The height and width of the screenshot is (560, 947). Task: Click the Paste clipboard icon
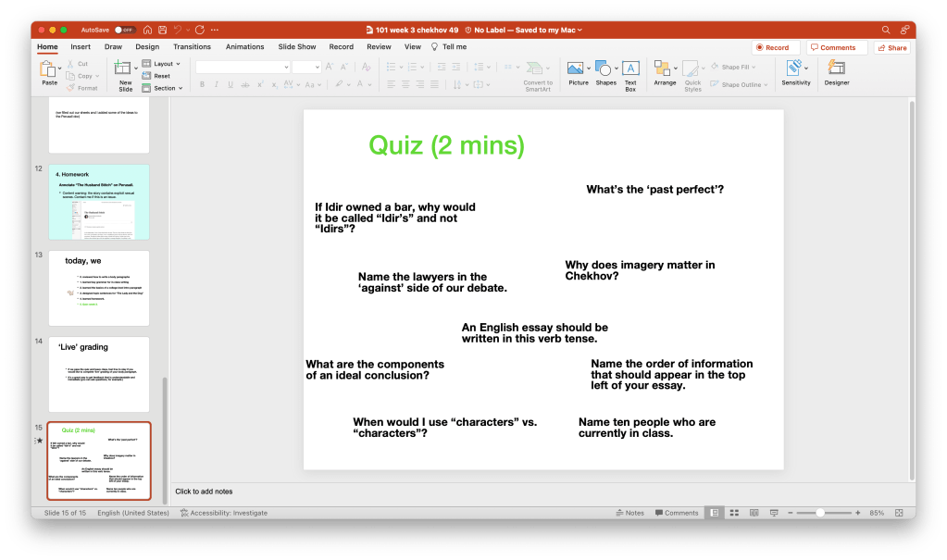tap(49, 70)
